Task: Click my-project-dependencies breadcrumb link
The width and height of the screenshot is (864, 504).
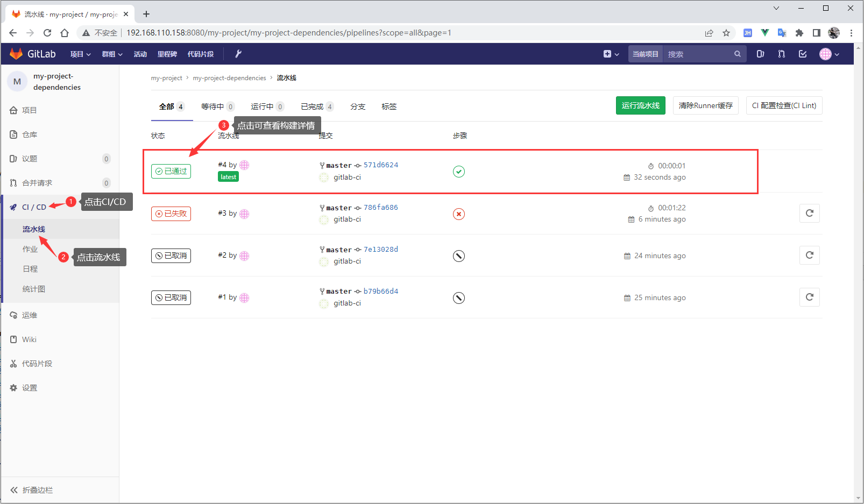Action: click(x=230, y=78)
